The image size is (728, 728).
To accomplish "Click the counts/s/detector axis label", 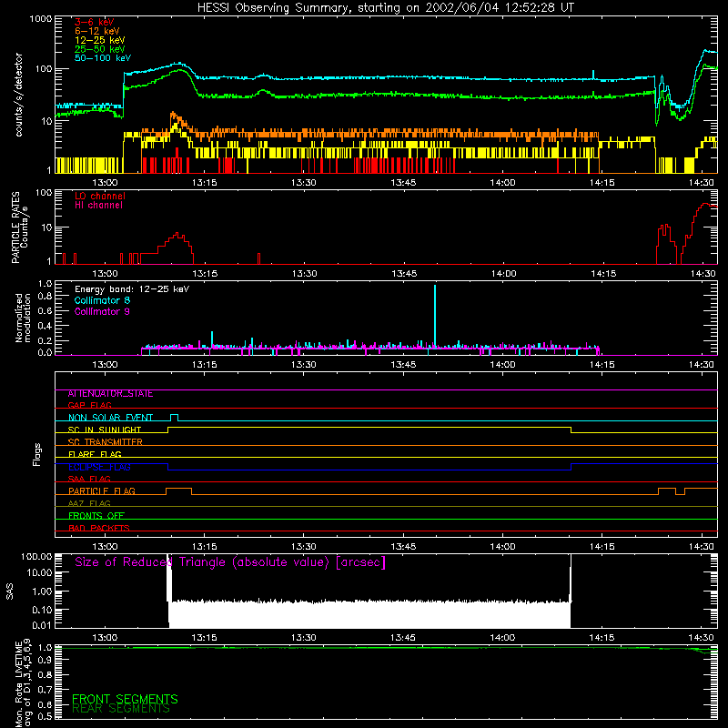I will pyautogui.click(x=19, y=95).
